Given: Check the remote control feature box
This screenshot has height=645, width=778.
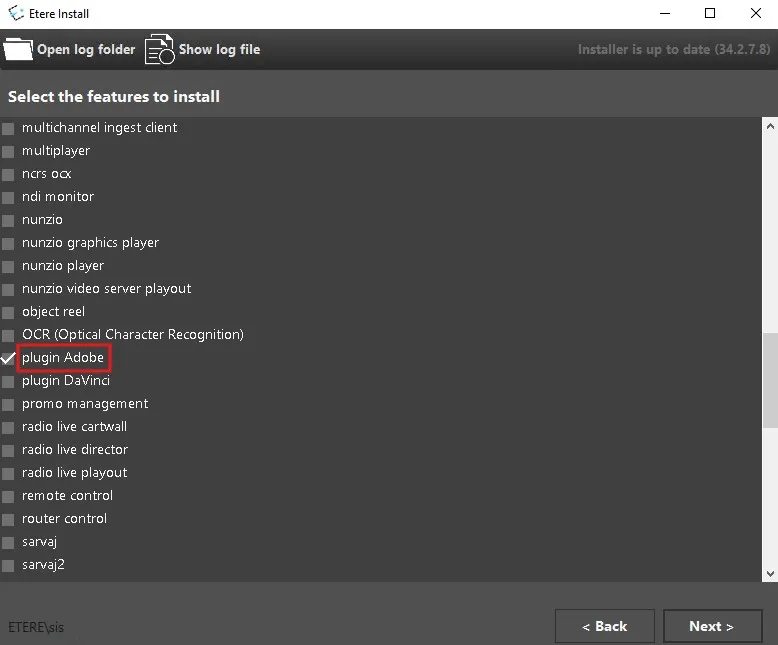Looking at the screenshot, I should [8, 496].
